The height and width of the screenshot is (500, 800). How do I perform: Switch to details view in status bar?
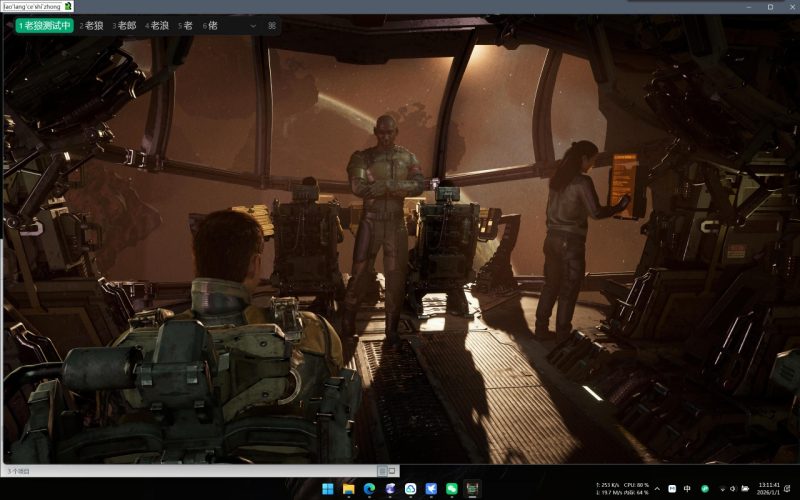coord(382,471)
